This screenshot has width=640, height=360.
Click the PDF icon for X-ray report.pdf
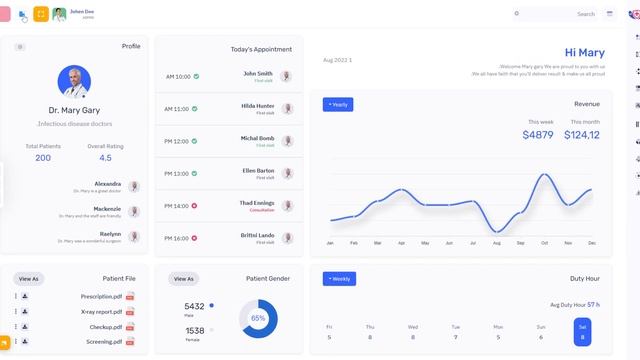(130, 312)
